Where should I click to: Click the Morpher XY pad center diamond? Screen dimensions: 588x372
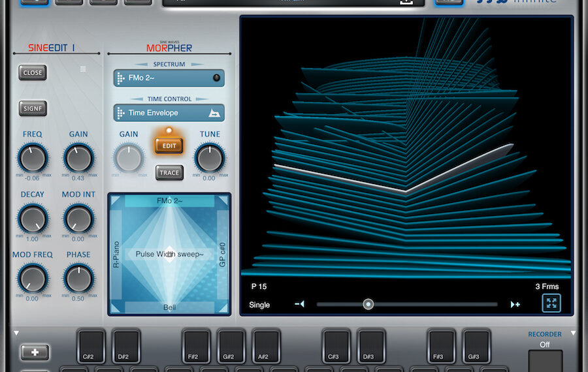click(169, 255)
